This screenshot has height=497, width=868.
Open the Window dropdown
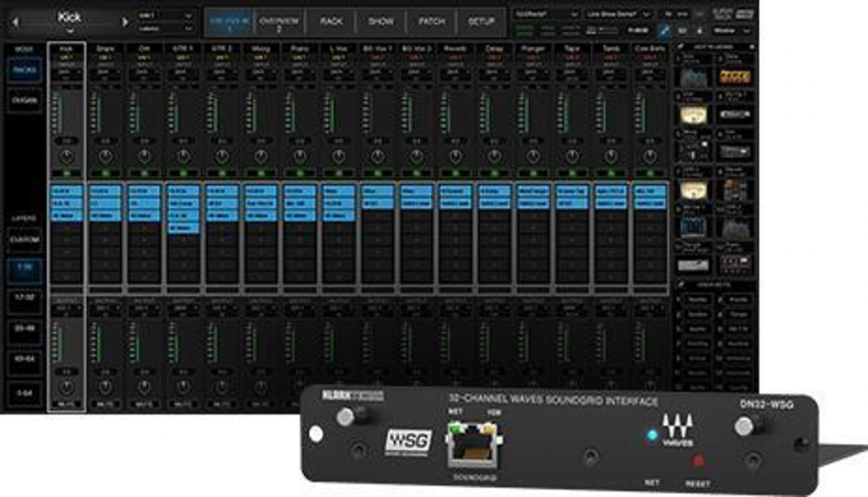pyautogui.click(x=732, y=30)
